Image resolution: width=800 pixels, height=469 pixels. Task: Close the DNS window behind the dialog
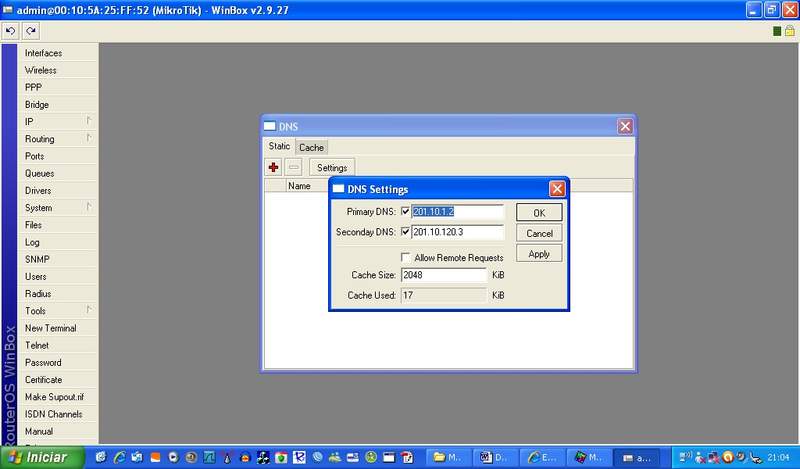click(625, 126)
